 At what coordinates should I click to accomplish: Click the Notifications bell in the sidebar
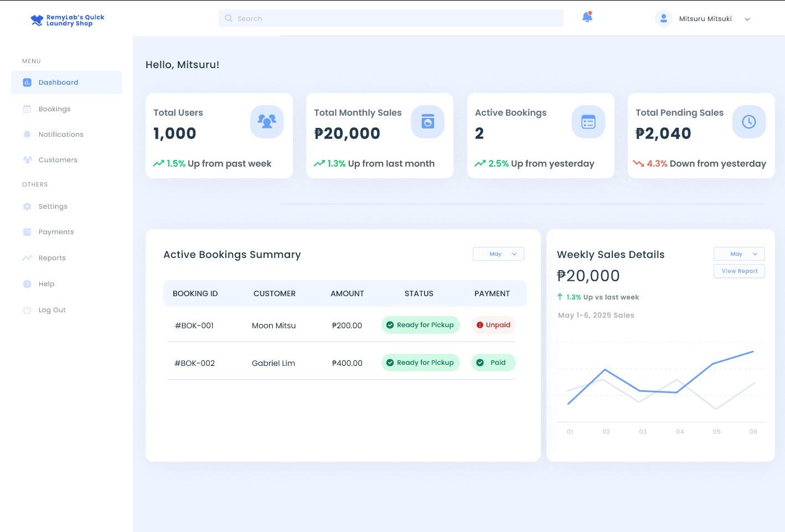click(x=27, y=134)
